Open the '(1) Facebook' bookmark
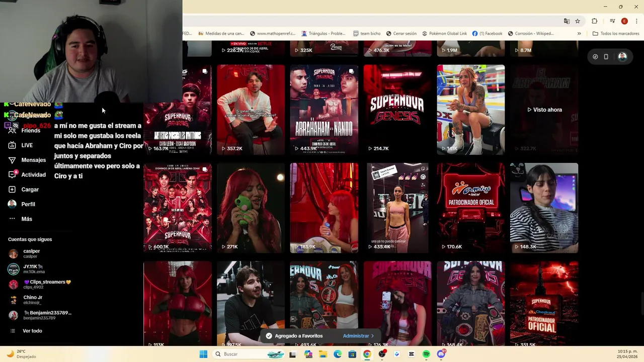 [487, 34]
